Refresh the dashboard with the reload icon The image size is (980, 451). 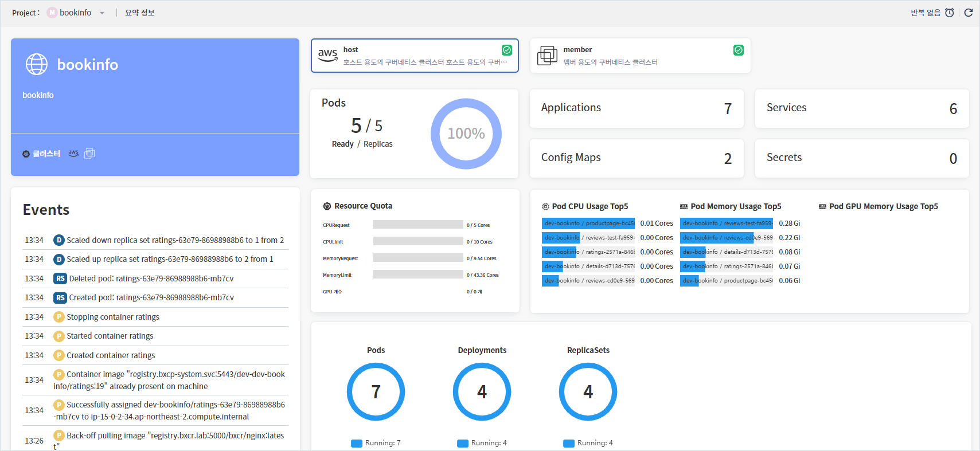(x=969, y=13)
